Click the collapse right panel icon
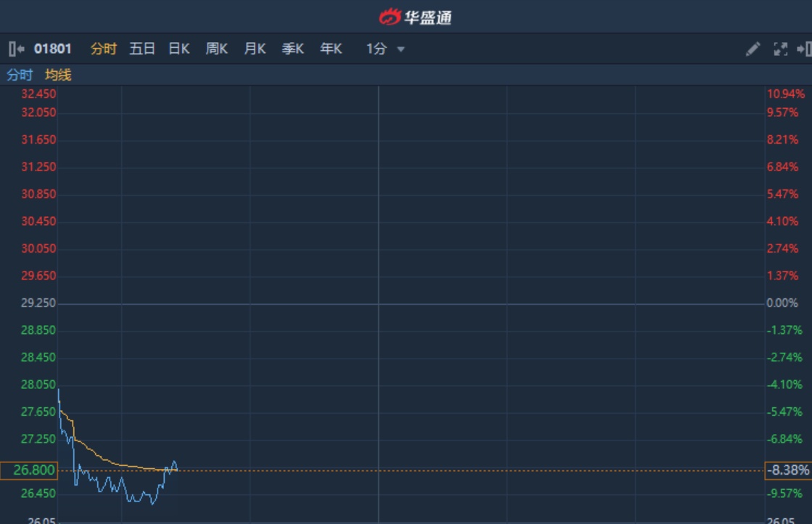 click(803, 49)
